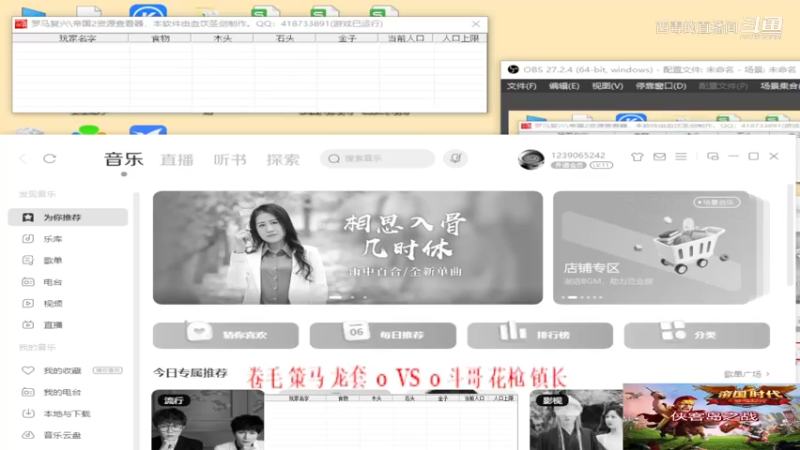Click the 当前人口 column header

pyautogui.click(x=406, y=38)
